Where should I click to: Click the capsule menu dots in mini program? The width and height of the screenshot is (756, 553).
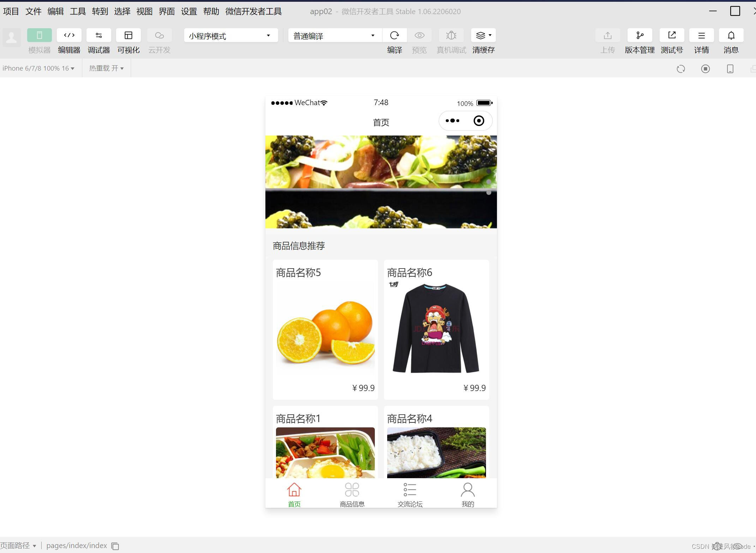pos(452,120)
